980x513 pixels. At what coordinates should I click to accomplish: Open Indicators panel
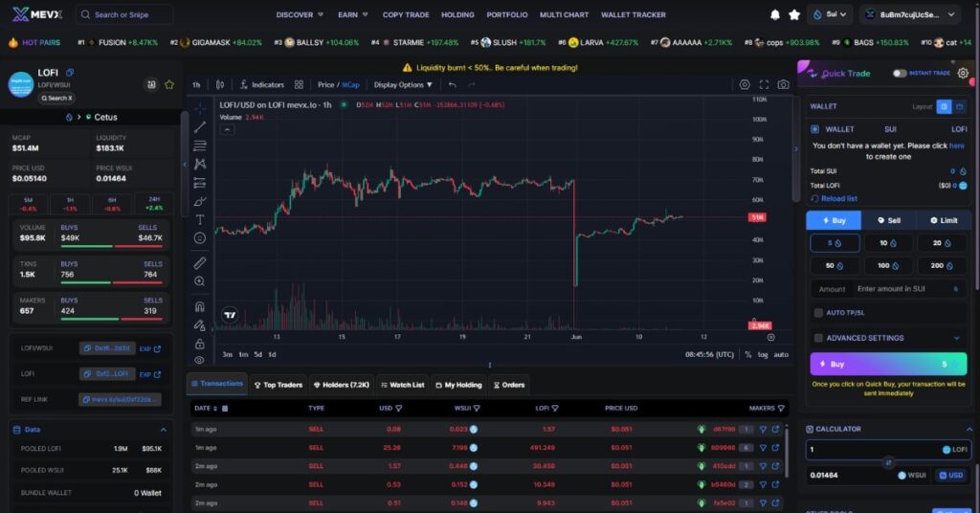262,84
